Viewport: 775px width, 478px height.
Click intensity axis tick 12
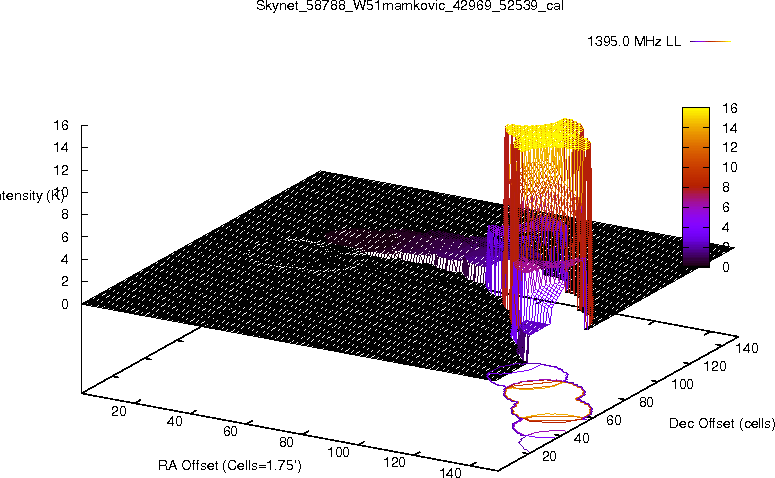pyautogui.click(x=61, y=170)
